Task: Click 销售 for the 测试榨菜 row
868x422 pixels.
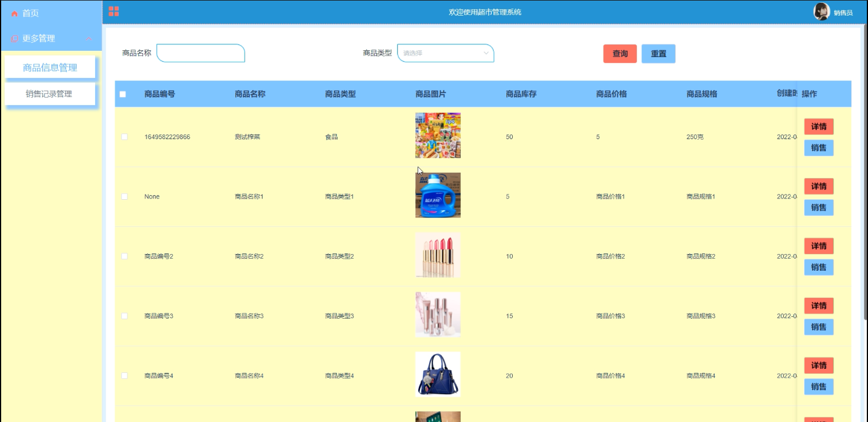Action: (819, 148)
